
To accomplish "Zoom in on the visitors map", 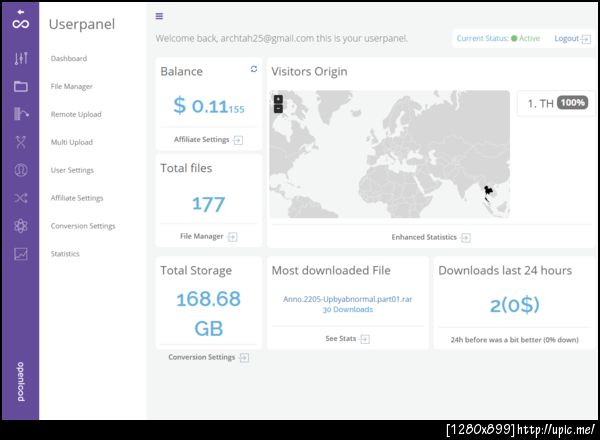I will coord(278,99).
